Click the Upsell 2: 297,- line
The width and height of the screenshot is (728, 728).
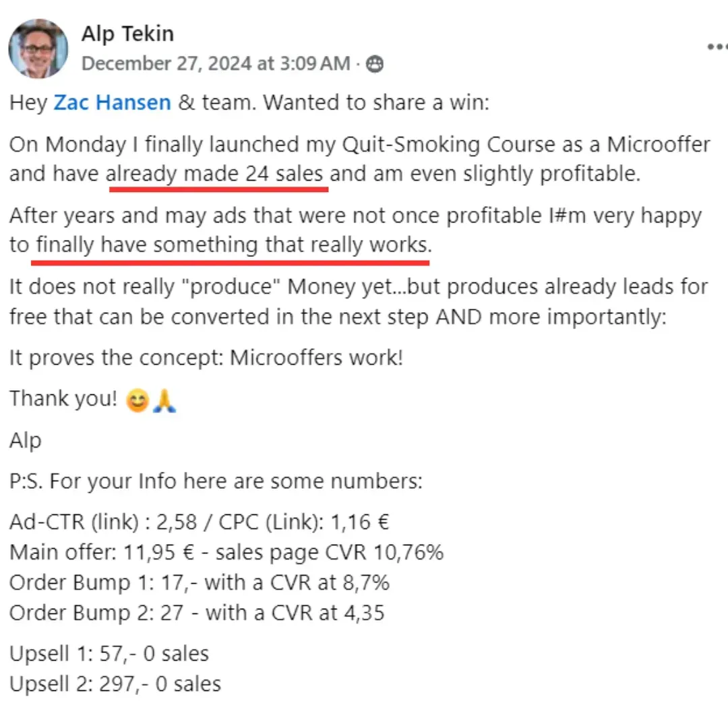click(115, 684)
